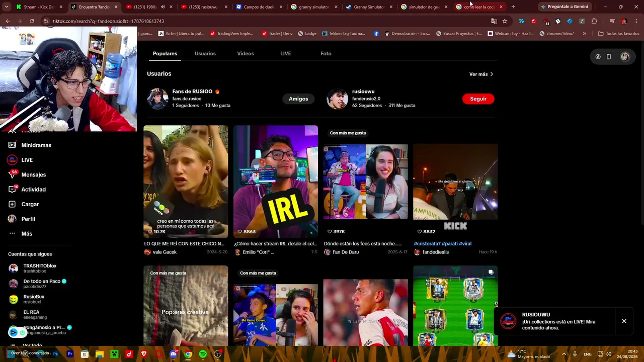
Task: Switch to the Foto tab
Action: pos(326,54)
